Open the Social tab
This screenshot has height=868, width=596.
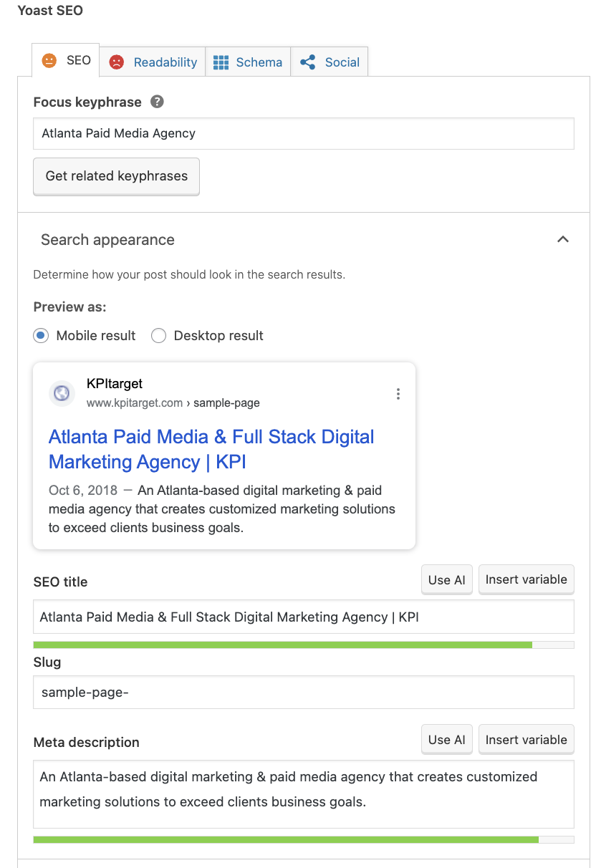(x=330, y=62)
